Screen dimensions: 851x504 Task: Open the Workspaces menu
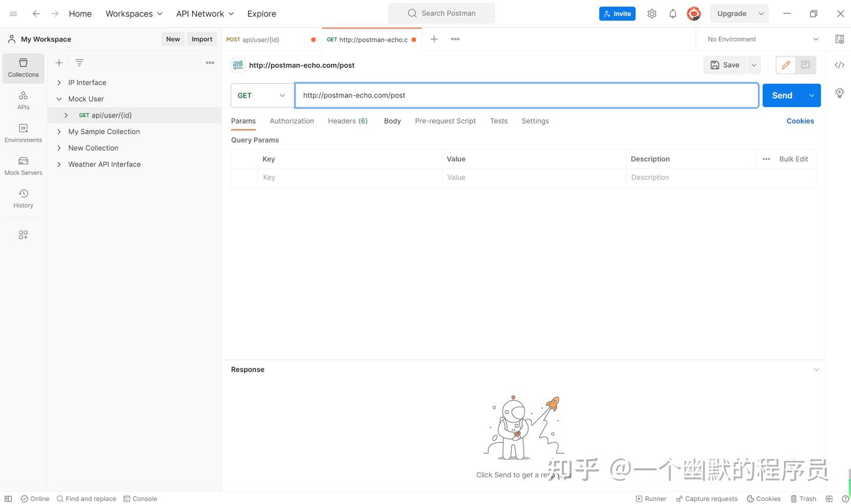point(134,14)
